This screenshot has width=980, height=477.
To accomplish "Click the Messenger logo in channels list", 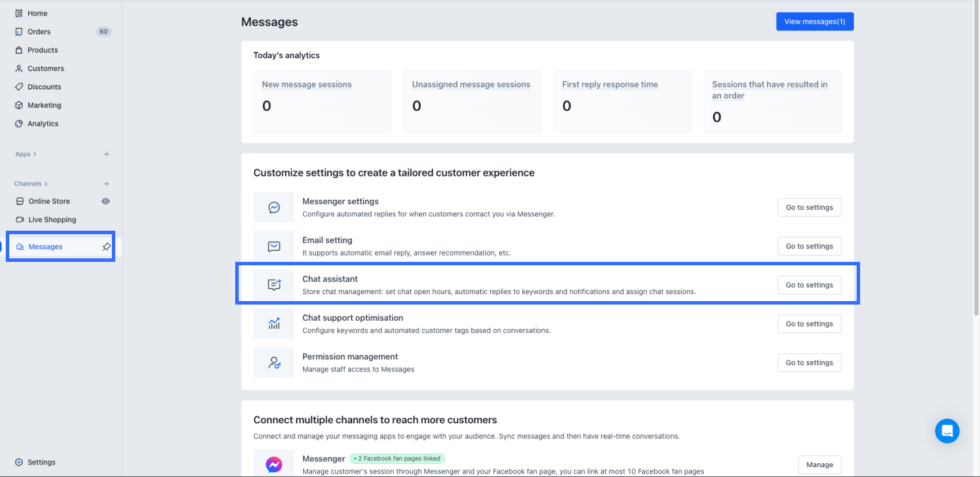I will [274, 464].
